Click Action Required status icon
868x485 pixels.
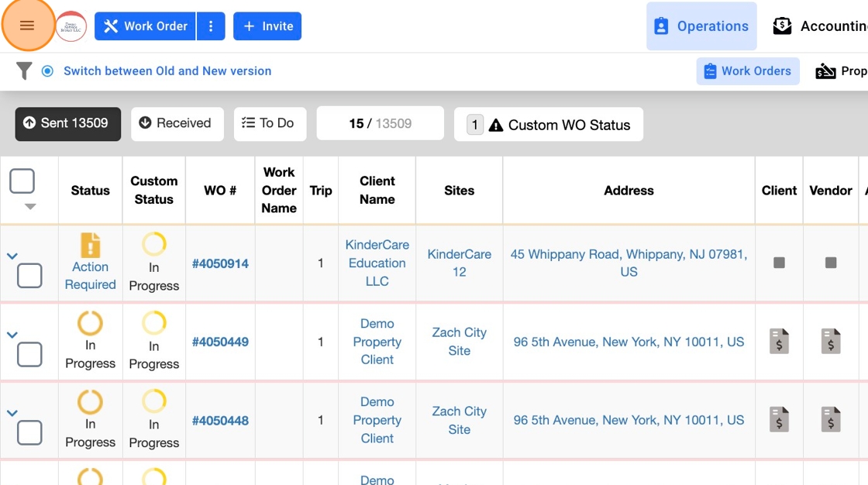pyautogui.click(x=91, y=246)
